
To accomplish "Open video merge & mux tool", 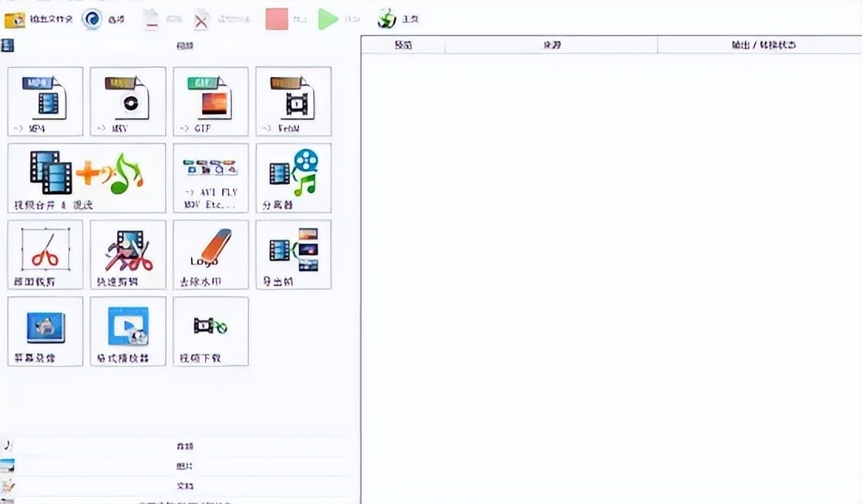I will click(86, 177).
